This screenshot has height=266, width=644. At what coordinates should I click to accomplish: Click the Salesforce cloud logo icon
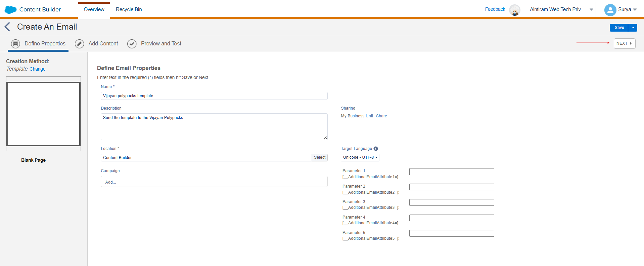coord(10,10)
